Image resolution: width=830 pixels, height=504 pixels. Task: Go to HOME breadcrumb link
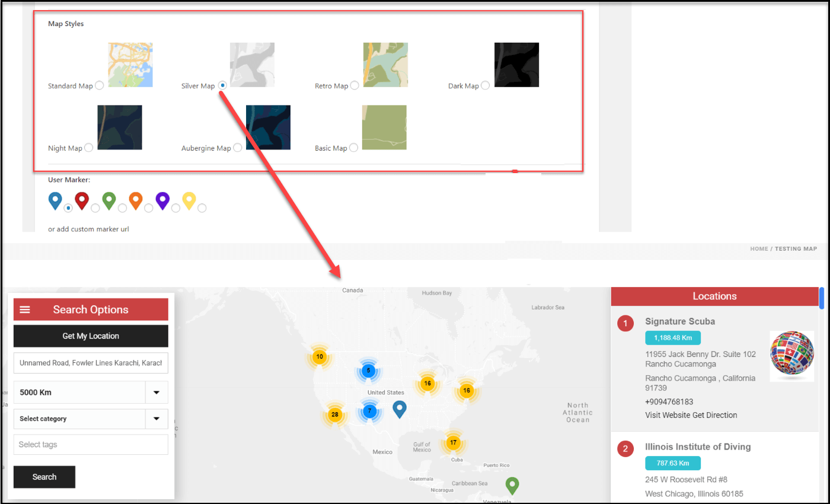759,249
